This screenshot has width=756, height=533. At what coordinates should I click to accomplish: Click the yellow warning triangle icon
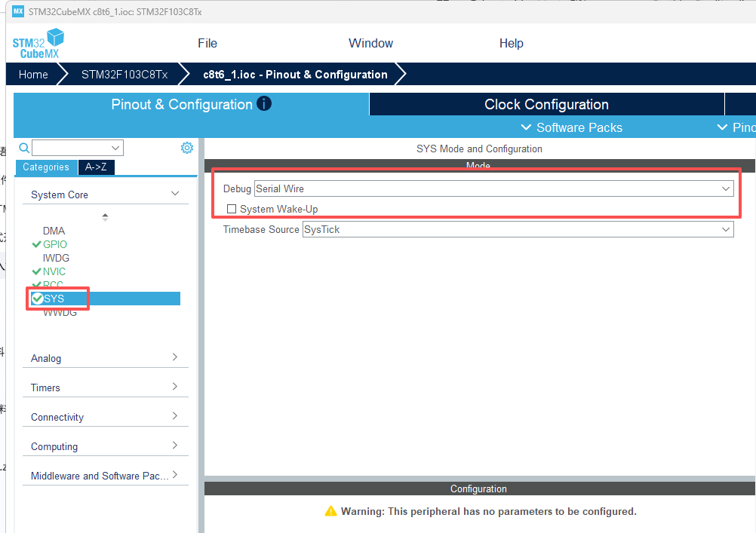point(330,511)
